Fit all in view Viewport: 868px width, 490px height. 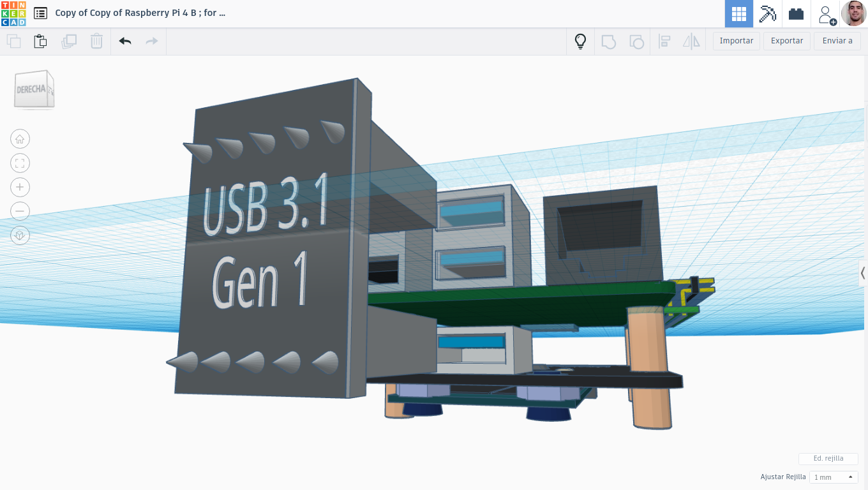pyautogui.click(x=20, y=163)
